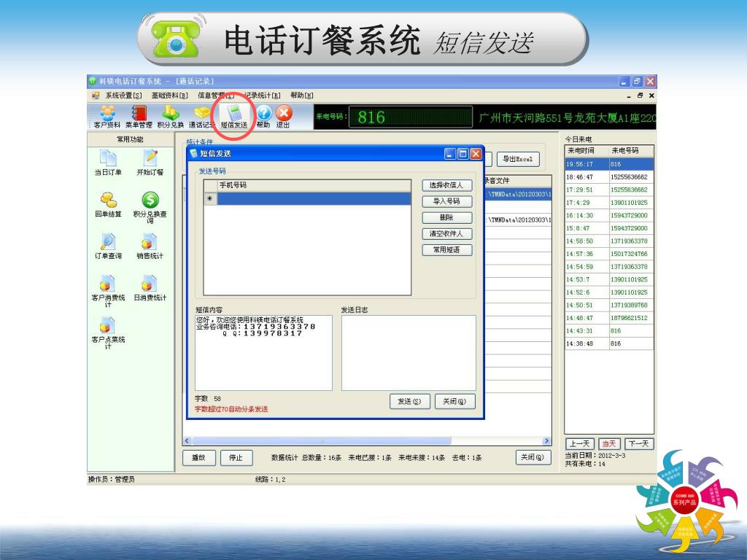Click the 删除 button in SMS dialog
The height and width of the screenshot is (560, 747).
click(447, 217)
